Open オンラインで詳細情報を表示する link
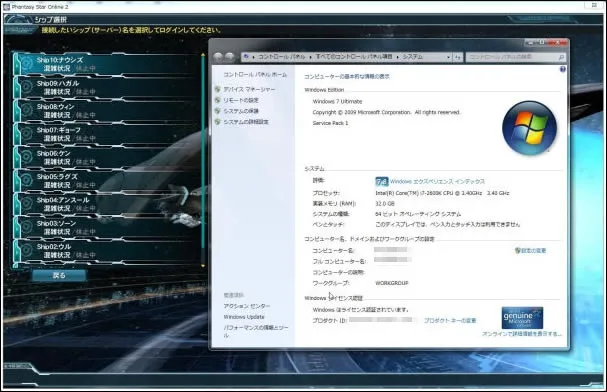607x392 pixels. (x=521, y=334)
